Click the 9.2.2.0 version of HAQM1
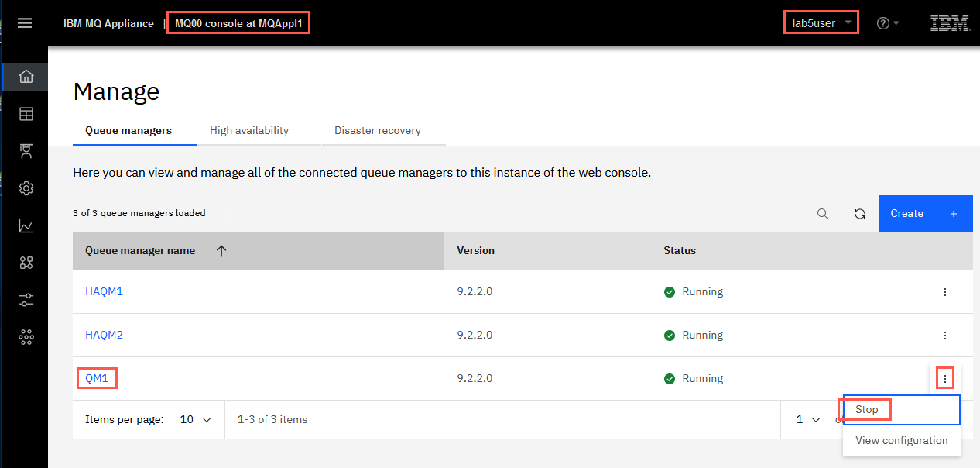The width and height of the screenshot is (980, 468). point(475,292)
